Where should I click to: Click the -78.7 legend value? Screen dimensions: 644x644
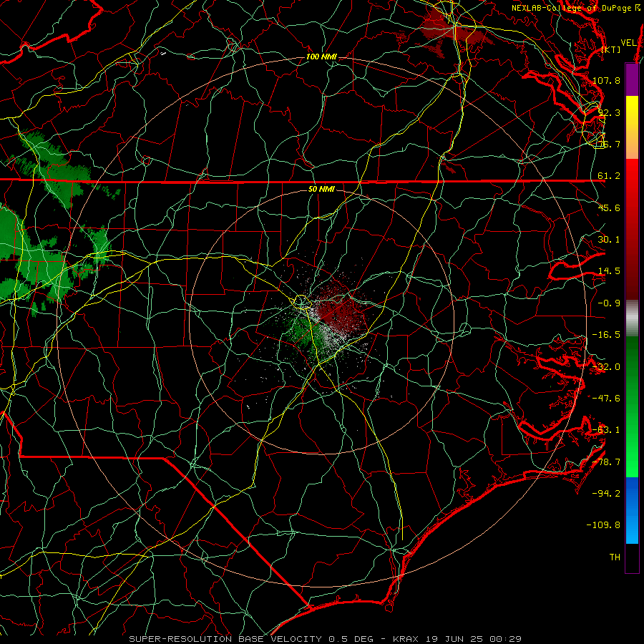(606, 462)
